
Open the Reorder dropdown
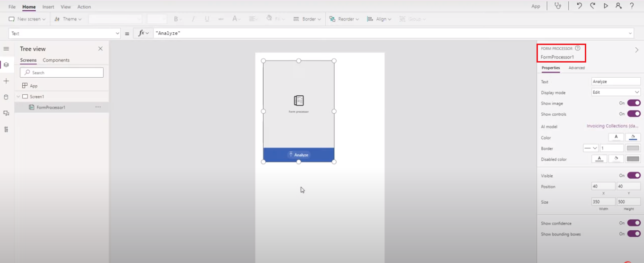point(344,19)
